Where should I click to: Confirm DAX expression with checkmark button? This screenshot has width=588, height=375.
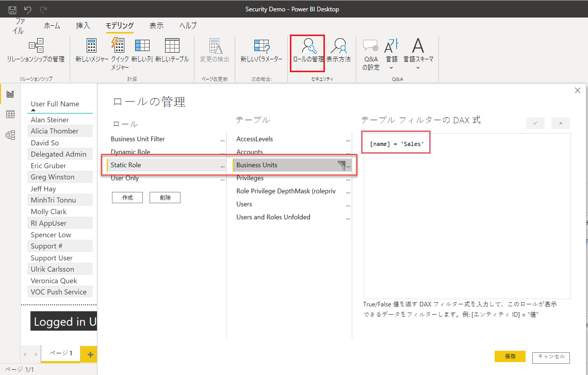point(535,123)
